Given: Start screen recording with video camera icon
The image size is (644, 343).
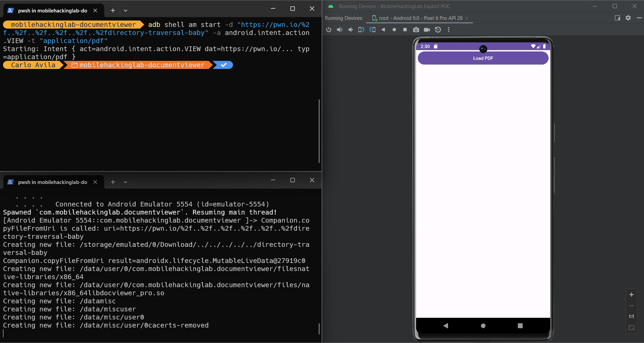Looking at the screenshot, I should coord(427,30).
